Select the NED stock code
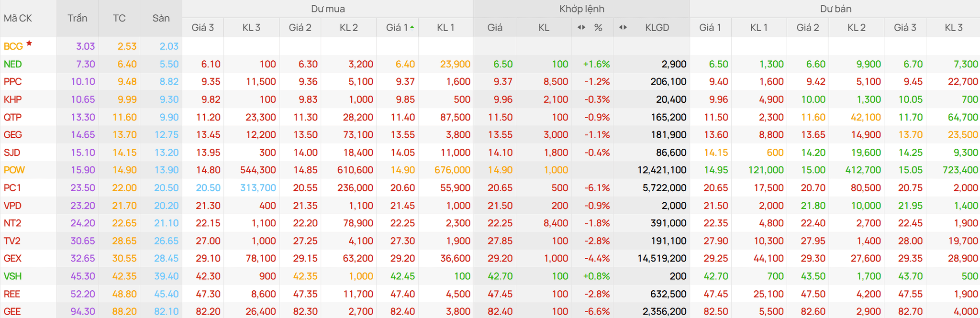980x318 pixels. (x=12, y=64)
